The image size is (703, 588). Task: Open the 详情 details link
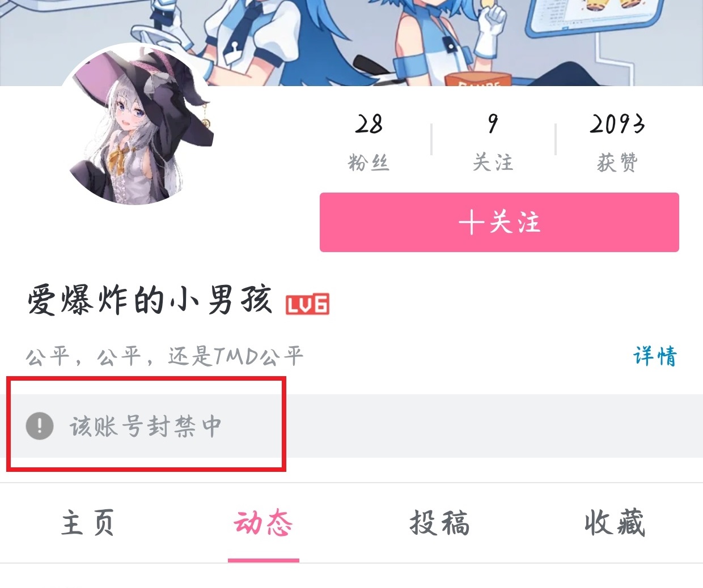655,356
